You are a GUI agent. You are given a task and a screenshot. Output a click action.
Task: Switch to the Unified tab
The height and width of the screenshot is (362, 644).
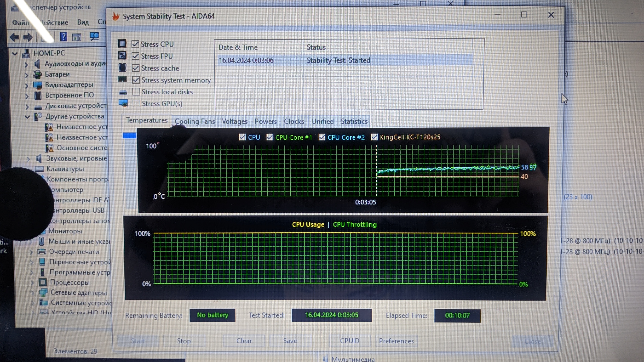(323, 121)
